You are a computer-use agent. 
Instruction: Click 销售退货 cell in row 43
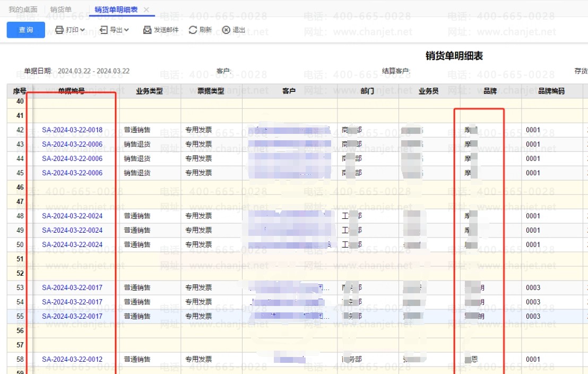tap(137, 144)
